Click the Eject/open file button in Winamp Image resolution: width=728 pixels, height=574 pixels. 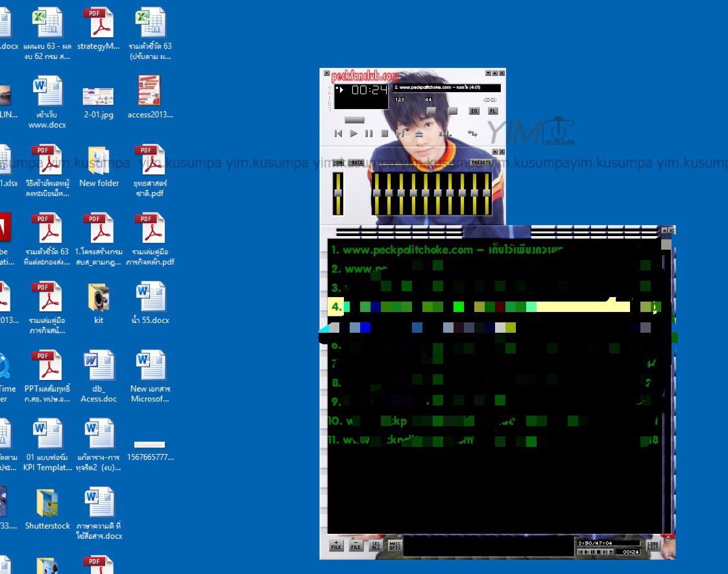[x=419, y=134]
